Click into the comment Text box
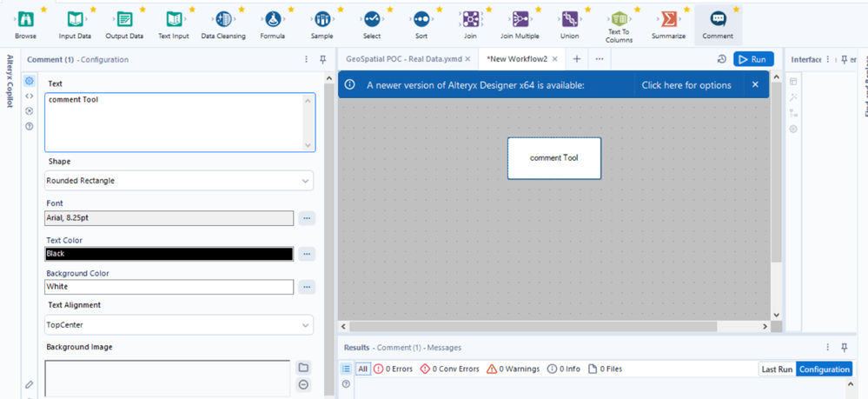The image size is (868, 399). pyautogui.click(x=180, y=123)
